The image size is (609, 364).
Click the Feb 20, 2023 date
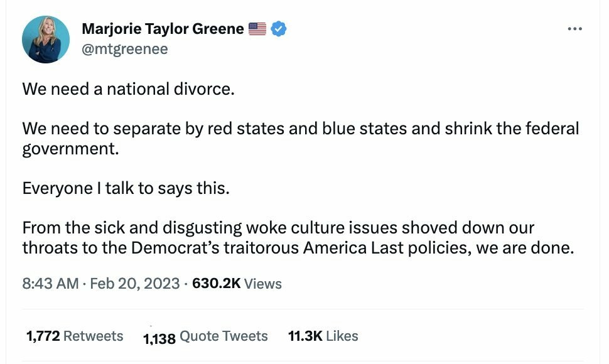point(134,283)
